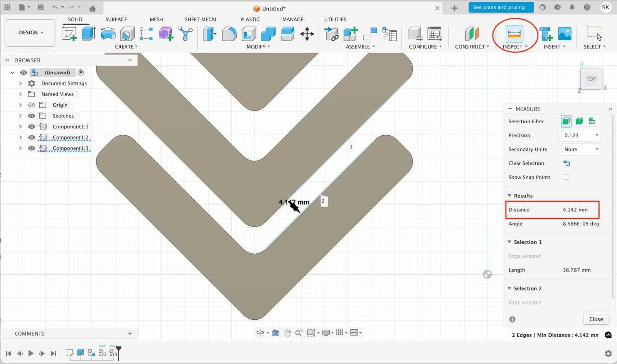Click the Insert Canvas image icon
The width and height of the screenshot is (617, 364).
coord(565,34)
